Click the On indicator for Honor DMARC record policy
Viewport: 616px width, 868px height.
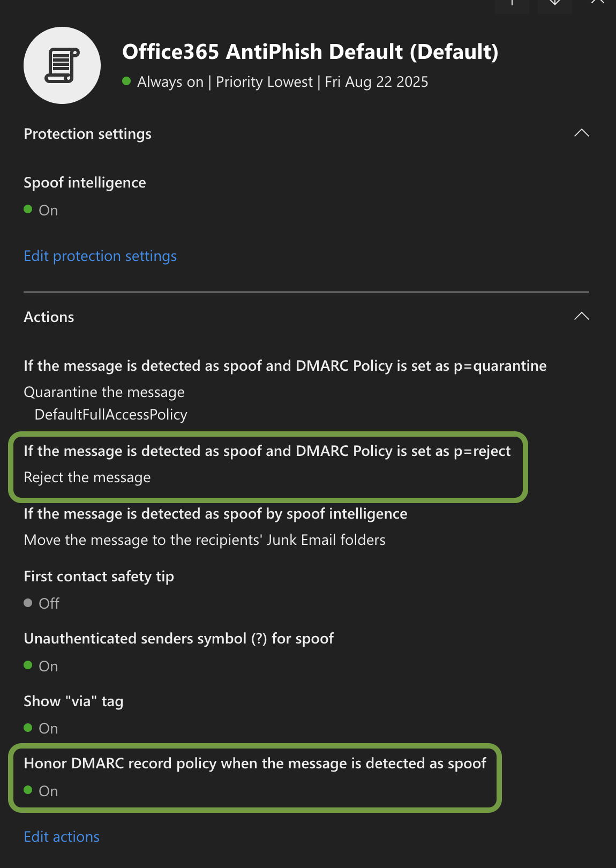pos(29,791)
